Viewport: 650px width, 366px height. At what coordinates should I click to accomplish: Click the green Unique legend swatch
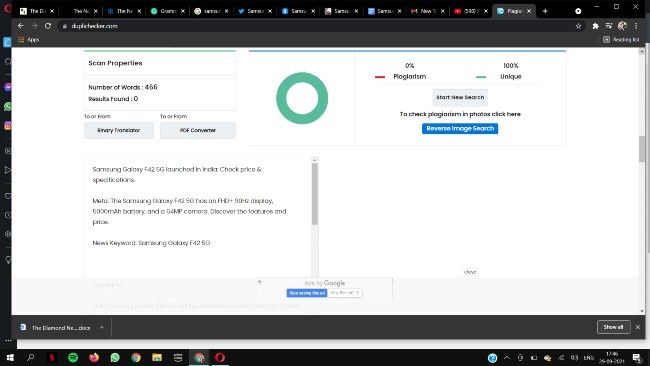click(x=481, y=77)
